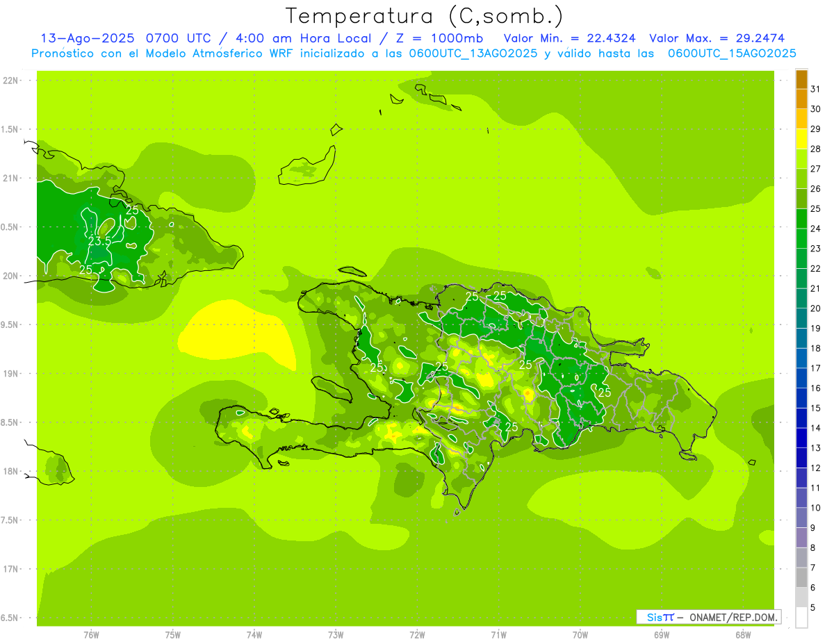Click the '10' colorbar value label
Image resolution: width=834 pixels, height=644 pixels.
pos(815,508)
